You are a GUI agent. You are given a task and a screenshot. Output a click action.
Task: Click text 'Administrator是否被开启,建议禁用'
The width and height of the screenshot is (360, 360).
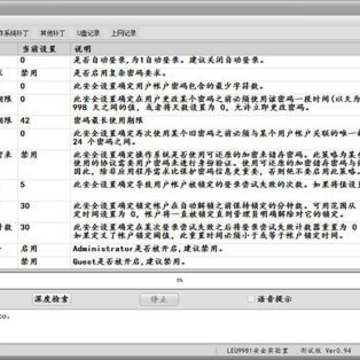pos(148,249)
